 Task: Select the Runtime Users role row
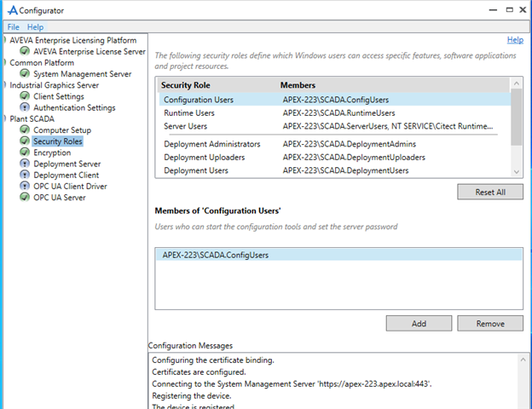tap(334, 113)
